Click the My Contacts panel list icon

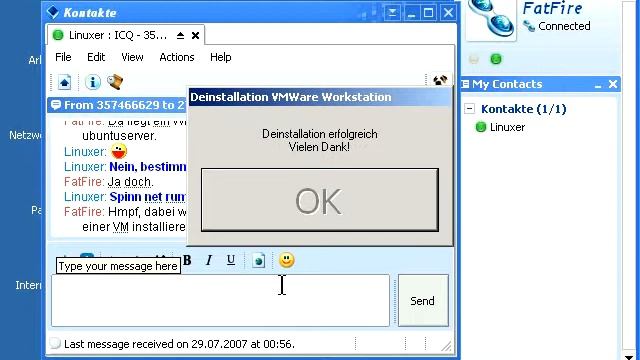(465, 84)
